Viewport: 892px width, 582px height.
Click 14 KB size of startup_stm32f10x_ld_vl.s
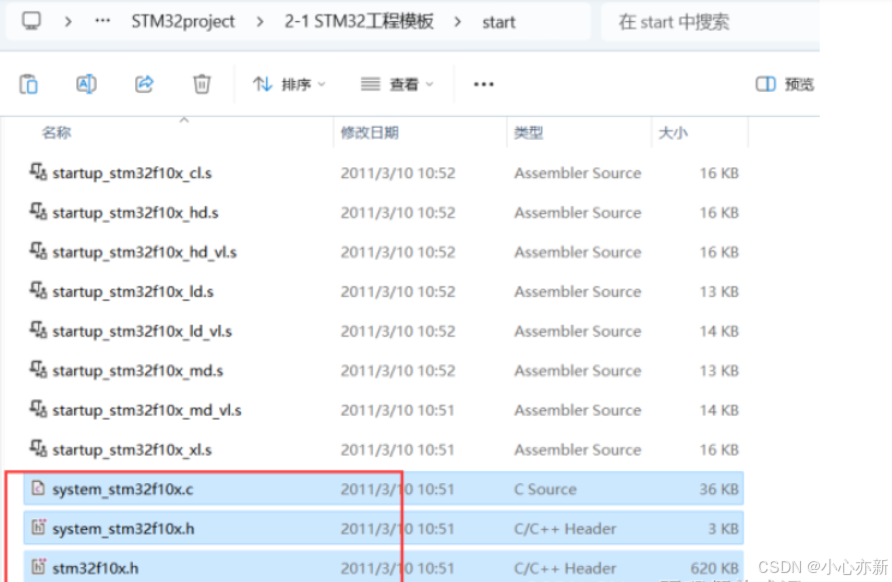(719, 331)
